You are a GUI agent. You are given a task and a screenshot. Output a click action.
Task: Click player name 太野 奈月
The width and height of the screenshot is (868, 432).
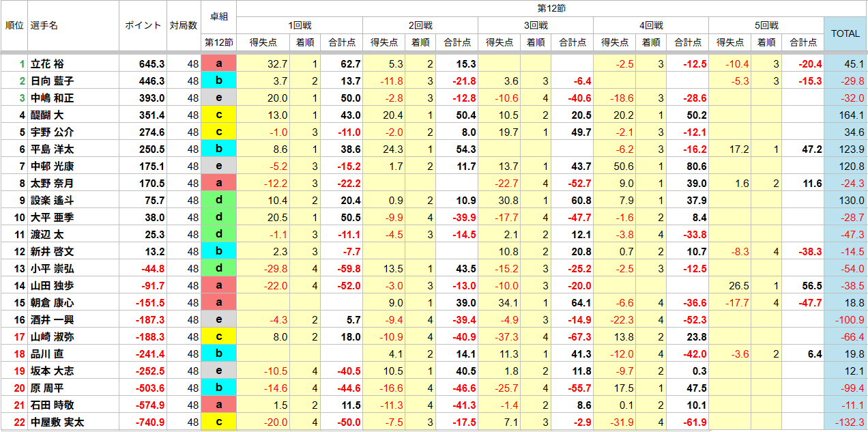52,184
